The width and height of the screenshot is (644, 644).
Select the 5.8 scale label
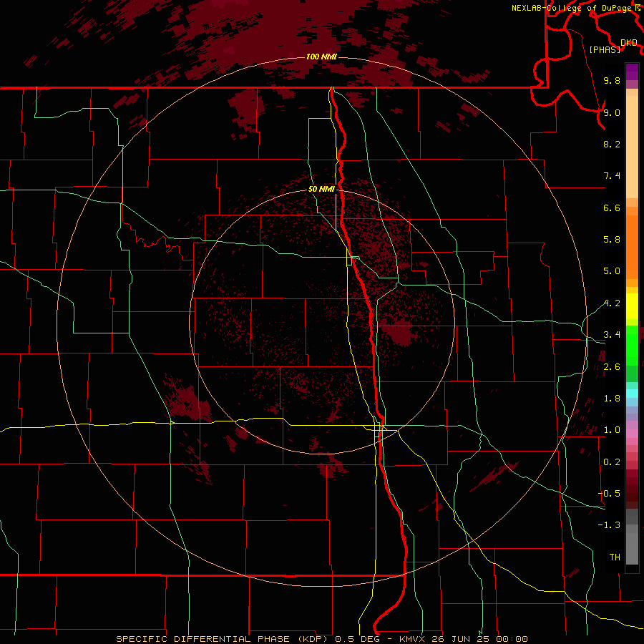coord(612,240)
